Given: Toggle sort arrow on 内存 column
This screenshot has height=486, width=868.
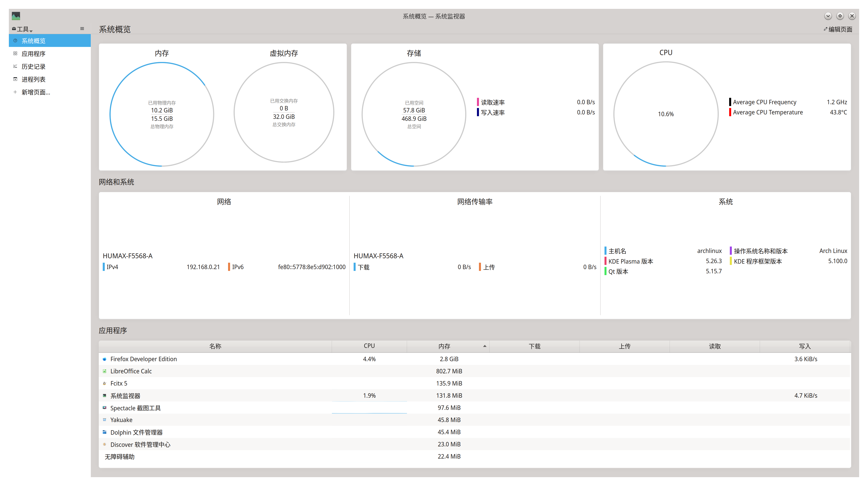Looking at the screenshot, I should tap(484, 346).
